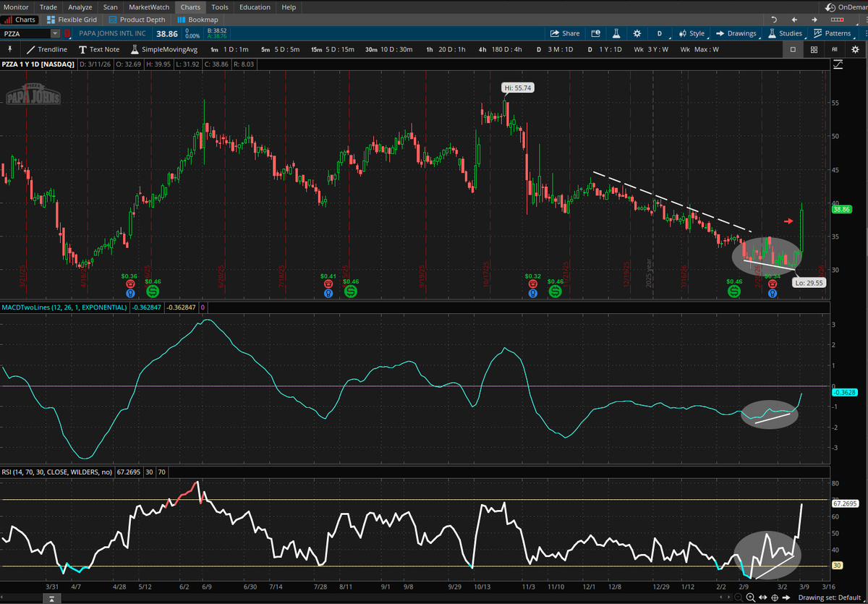Select the 1 D : 1m timeframe
Image resolution: width=868 pixels, height=604 pixels.
click(229, 49)
